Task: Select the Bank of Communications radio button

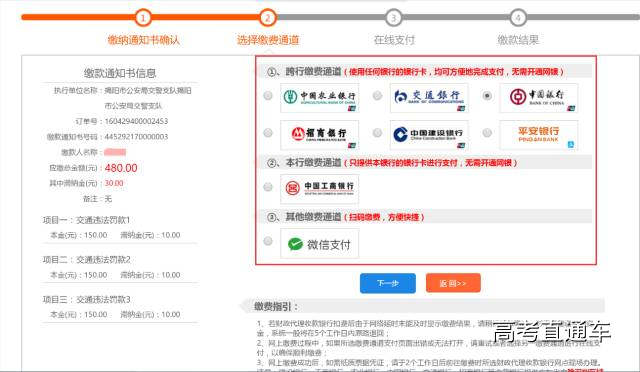Action: [378, 96]
